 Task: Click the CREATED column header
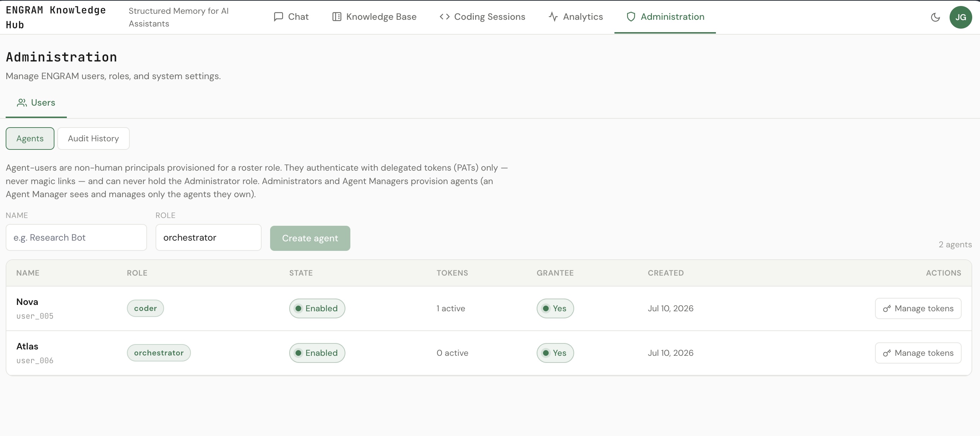pyautogui.click(x=666, y=273)
